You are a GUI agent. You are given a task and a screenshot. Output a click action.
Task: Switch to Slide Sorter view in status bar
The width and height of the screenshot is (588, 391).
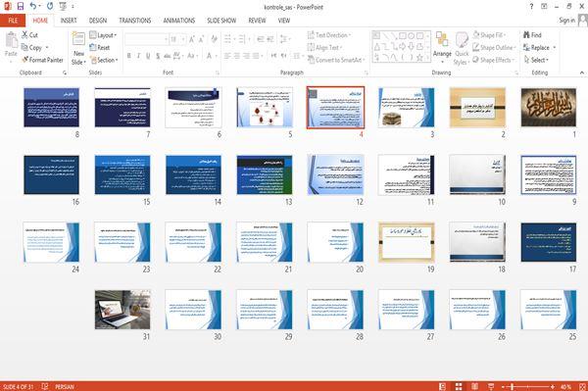point(459,386)
